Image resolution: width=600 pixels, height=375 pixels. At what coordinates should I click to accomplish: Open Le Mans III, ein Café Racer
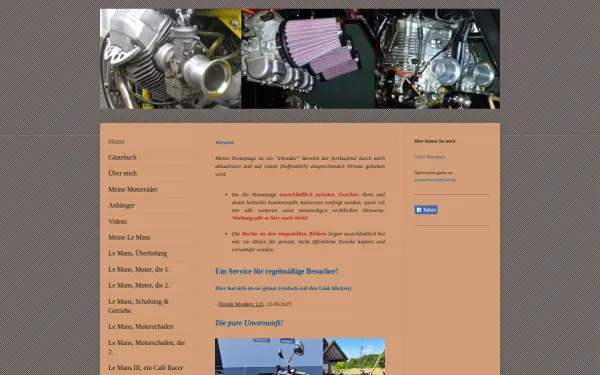pyautogui.click(x=146, y=368)
